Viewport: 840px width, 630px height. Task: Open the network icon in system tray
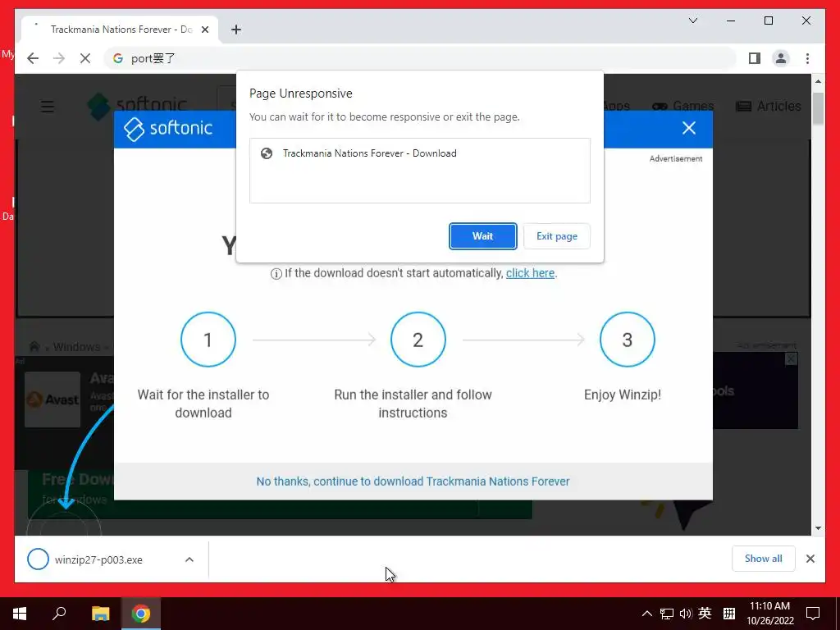666,614
